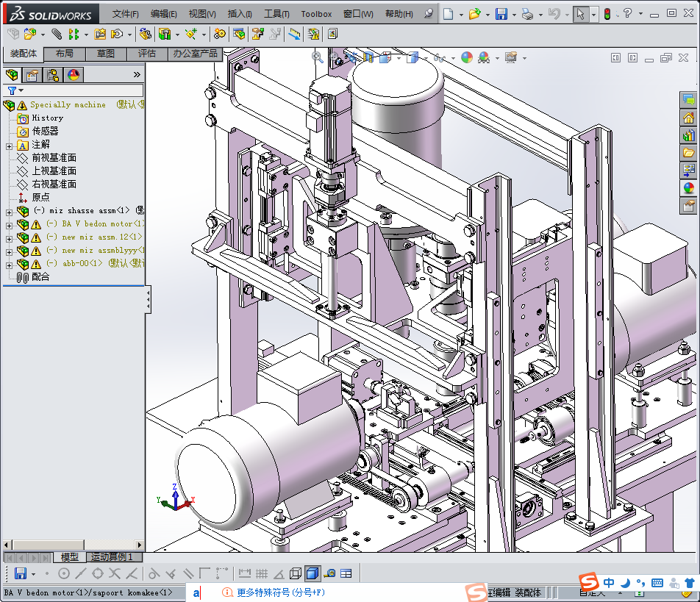Click the Save icon in top toolbar

point(501,14)
